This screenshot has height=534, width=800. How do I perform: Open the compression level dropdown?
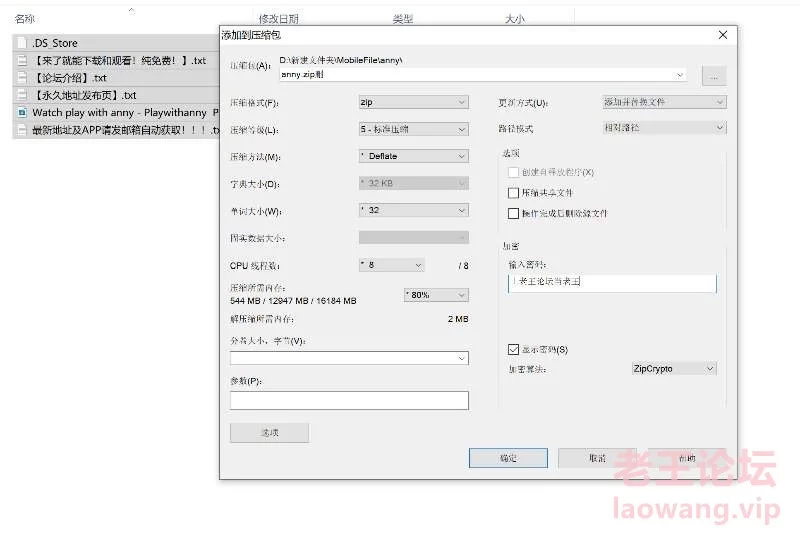[x=413, y=129]
